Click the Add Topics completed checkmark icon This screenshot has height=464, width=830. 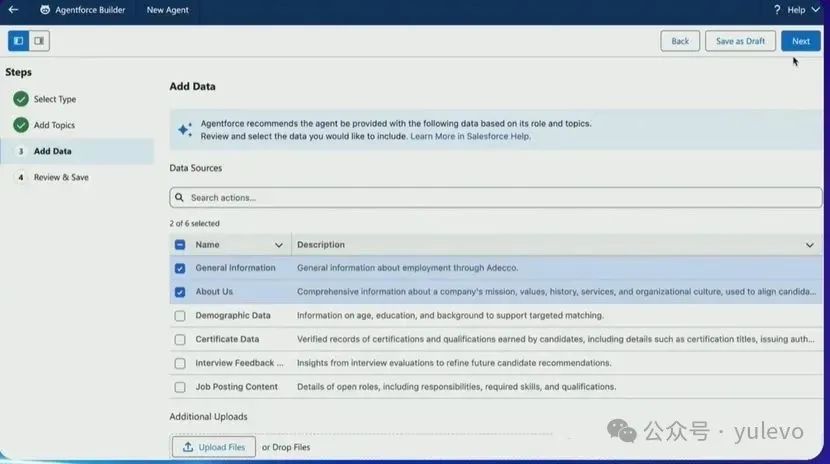(x=21, y=125)
